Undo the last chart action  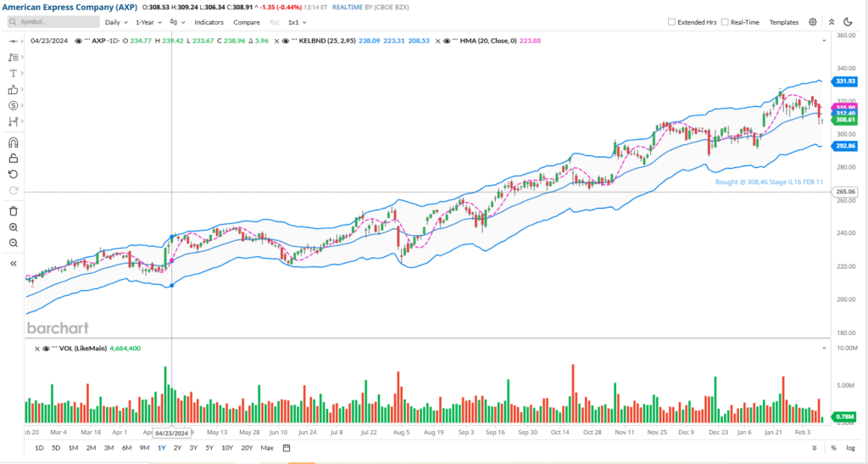tap(14, 174)
